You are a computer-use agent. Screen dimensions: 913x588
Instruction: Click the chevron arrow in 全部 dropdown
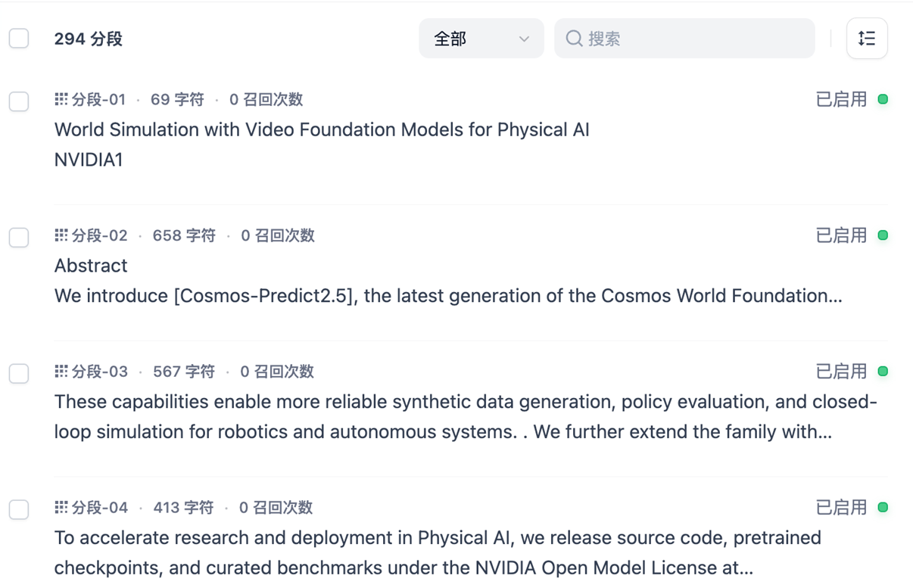(524, 39)
